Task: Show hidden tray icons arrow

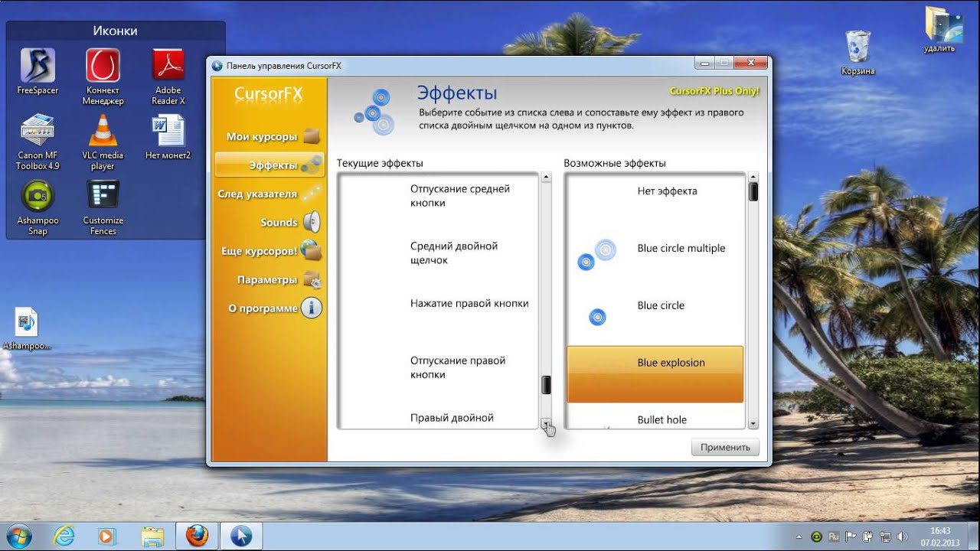Action: coord(799,537)
